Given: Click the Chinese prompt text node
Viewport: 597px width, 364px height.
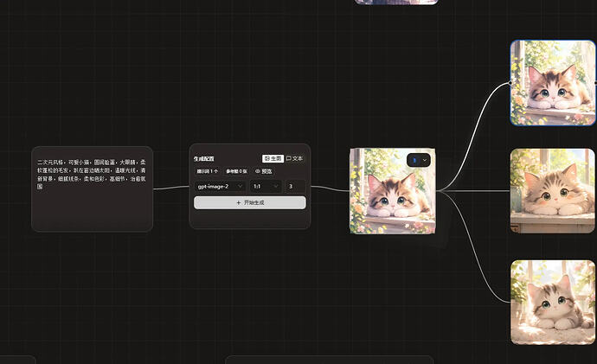Looking at the screenshot, I should pyautogui.click(x=92, y=189).
